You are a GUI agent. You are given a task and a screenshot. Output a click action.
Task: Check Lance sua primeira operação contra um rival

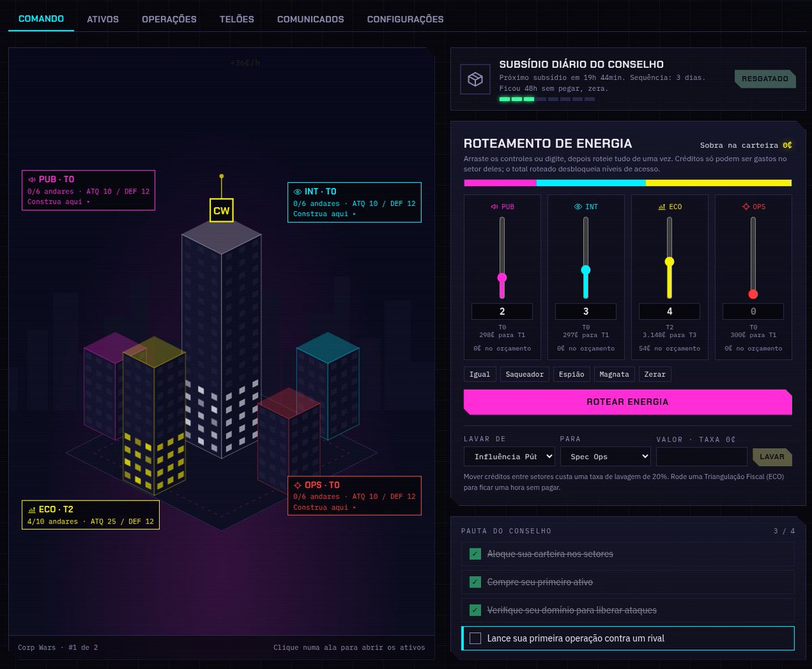(475, 638)
